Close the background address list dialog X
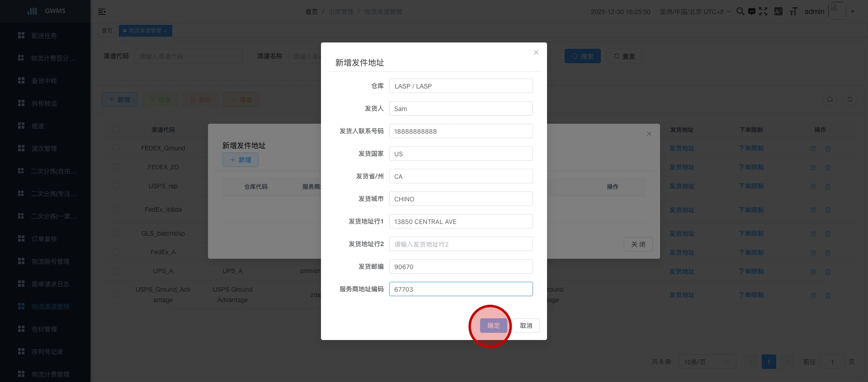Screen dimensions: 868x382 click(x=649, y=134)
